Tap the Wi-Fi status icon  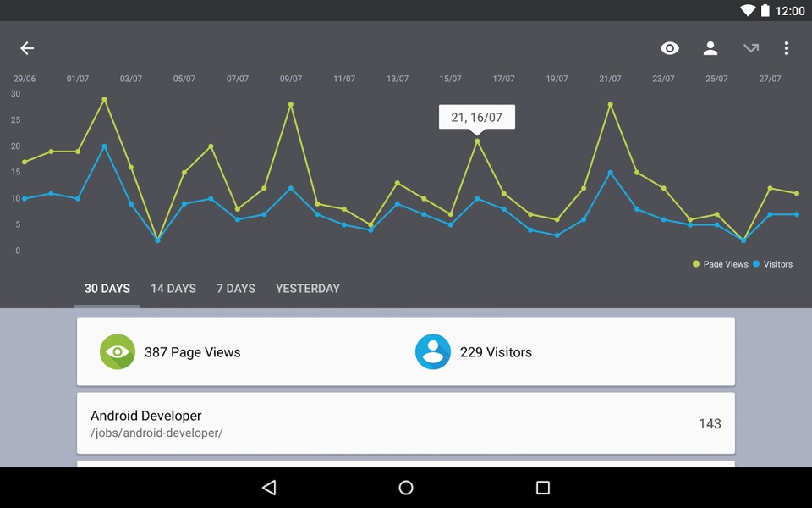747,10
